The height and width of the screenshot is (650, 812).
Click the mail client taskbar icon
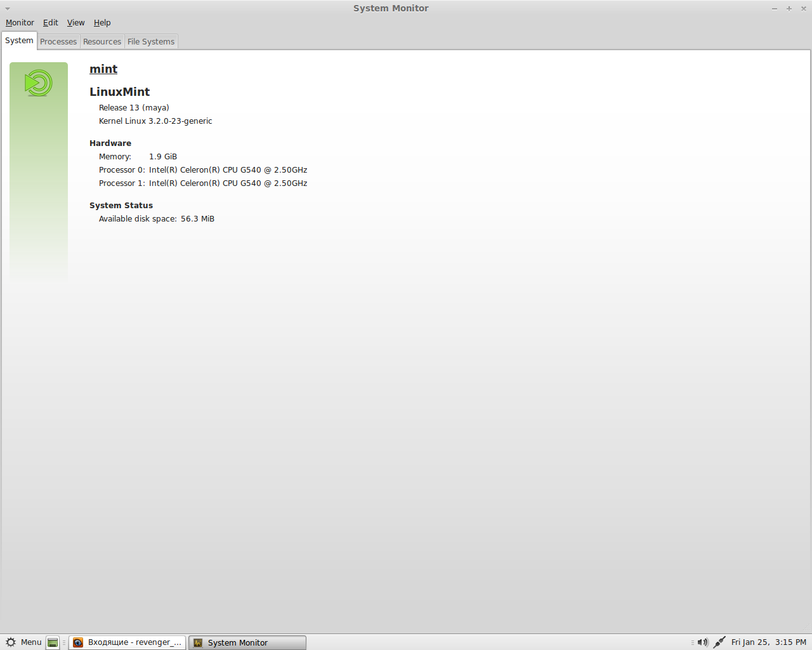point(78,643)
